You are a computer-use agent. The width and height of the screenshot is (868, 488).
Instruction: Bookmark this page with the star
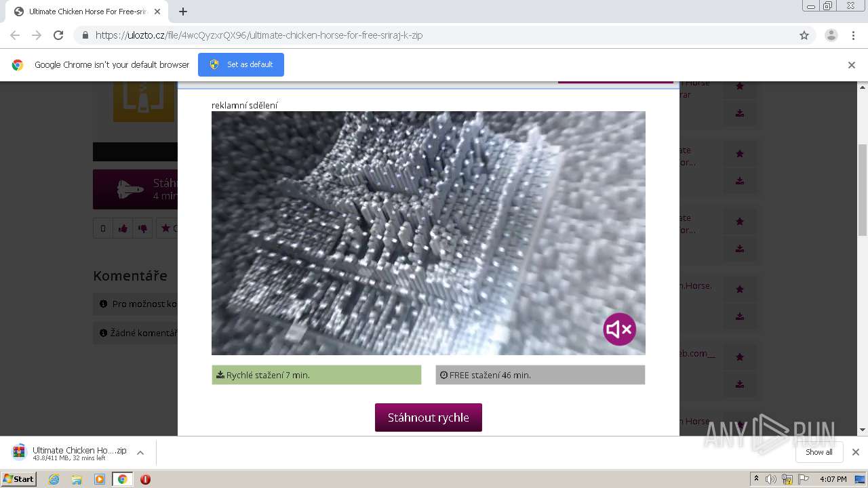pos(804,35)
